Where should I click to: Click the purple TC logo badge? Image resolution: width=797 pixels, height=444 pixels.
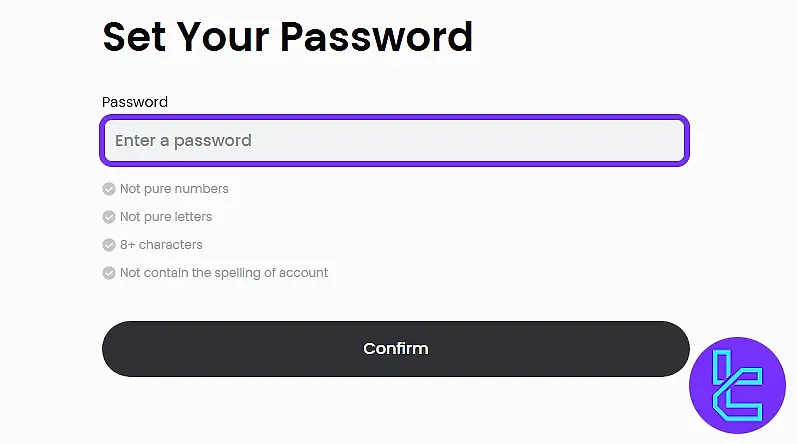point(738,385)
